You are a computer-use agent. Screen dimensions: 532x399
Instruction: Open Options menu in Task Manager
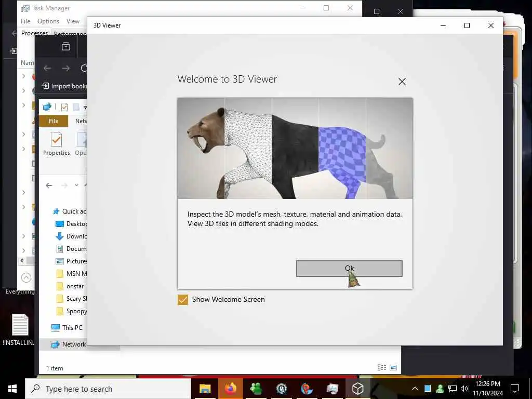pyautogui.click(x=48, y=21)
